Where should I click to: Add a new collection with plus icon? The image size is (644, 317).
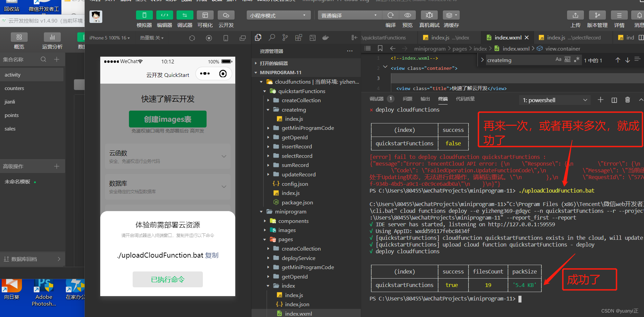(x=57, y=59)
